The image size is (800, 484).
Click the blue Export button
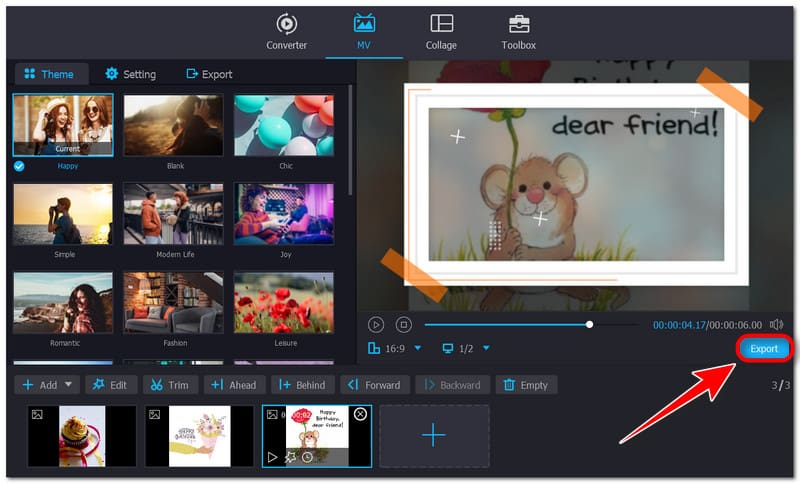(764, 349)
